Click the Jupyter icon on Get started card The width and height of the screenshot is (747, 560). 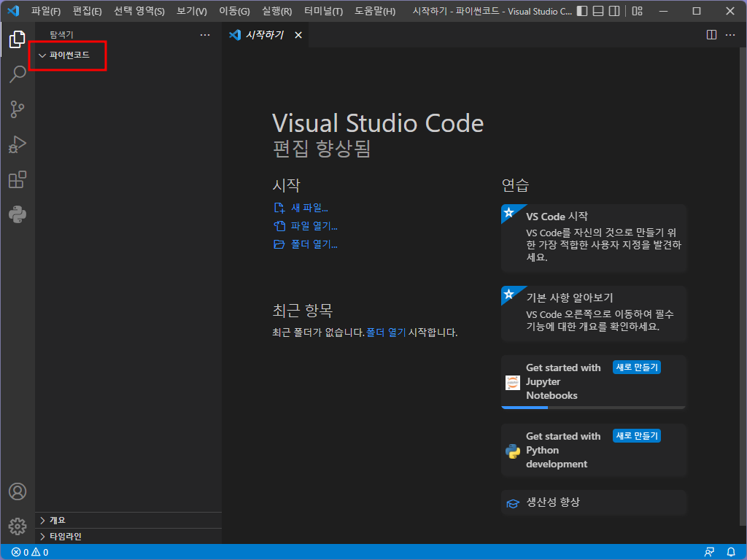click(x=513, y=382)
